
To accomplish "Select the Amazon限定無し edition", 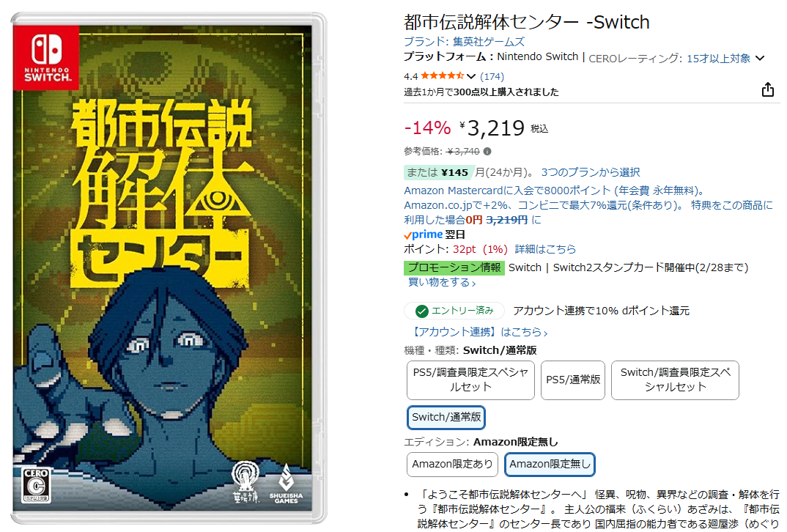I will (550, 465).
